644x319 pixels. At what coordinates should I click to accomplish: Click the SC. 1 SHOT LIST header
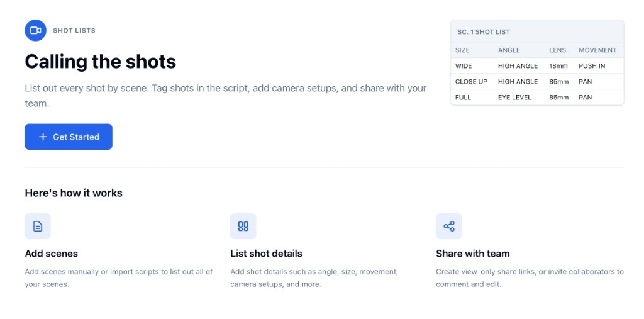pyautogui.click(x=484, y=31)
